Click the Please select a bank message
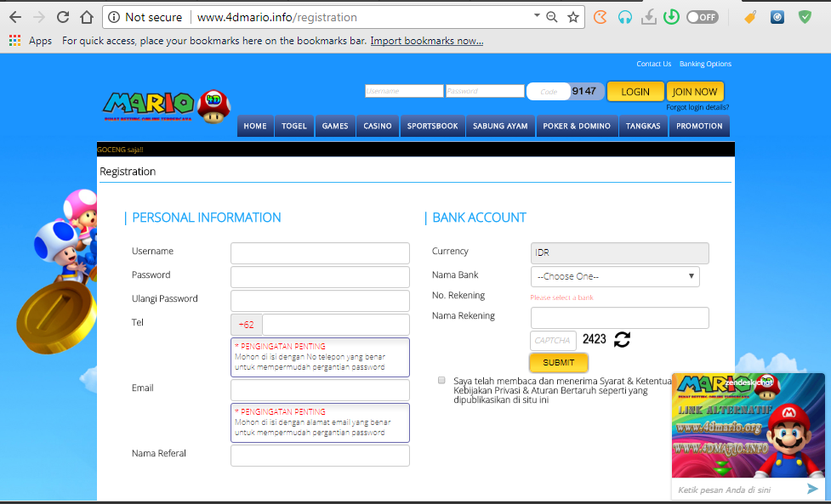831x504 pixels. tap(561, 297)
